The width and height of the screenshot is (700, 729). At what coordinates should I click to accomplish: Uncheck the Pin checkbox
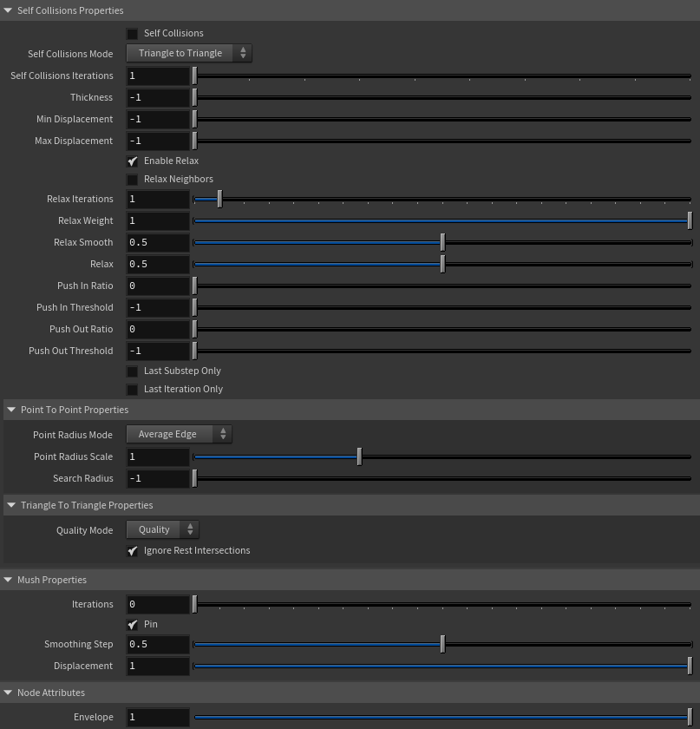click(133, 624)
